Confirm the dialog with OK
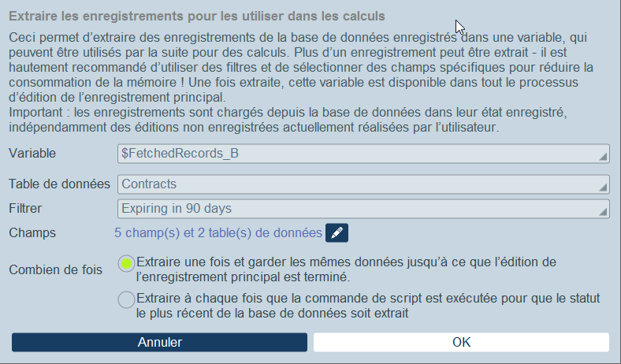 click(x=461, y=342)
